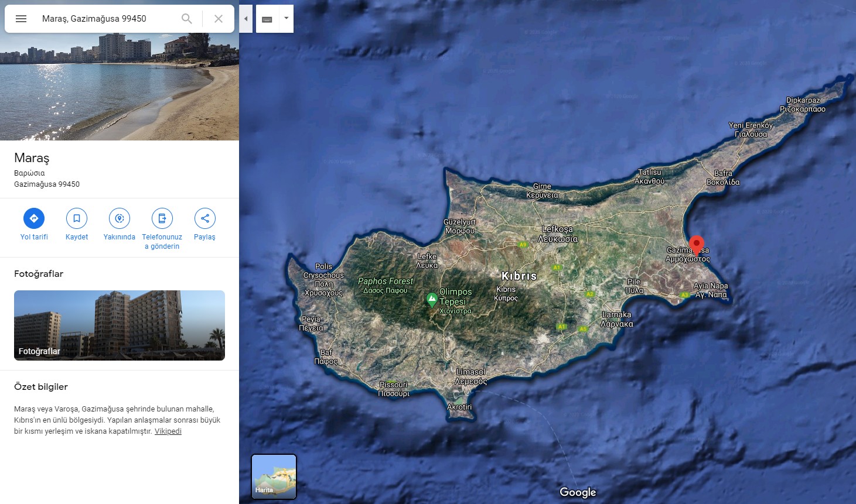Clear the search with X icon
Screen dimensions: 856x504
point(219,19)
